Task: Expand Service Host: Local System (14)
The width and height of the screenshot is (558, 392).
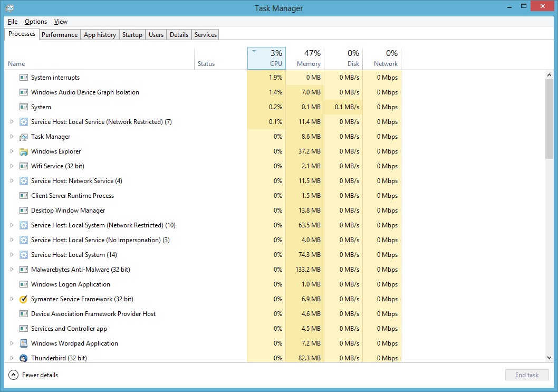Action: pyautogui.click(x=12, y=255)
